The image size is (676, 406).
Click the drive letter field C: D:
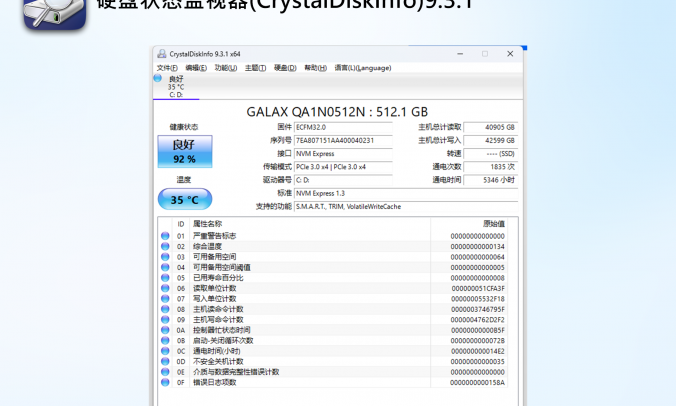click(x=343, y=180)
